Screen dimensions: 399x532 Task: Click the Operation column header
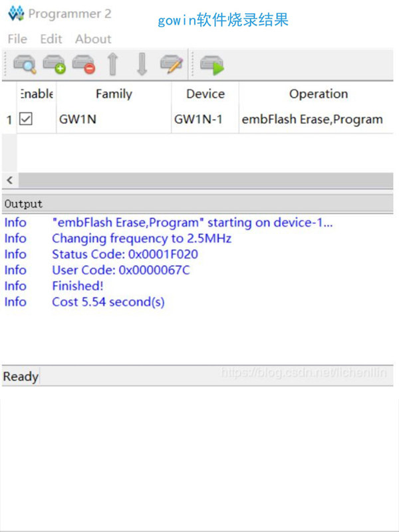318,94
